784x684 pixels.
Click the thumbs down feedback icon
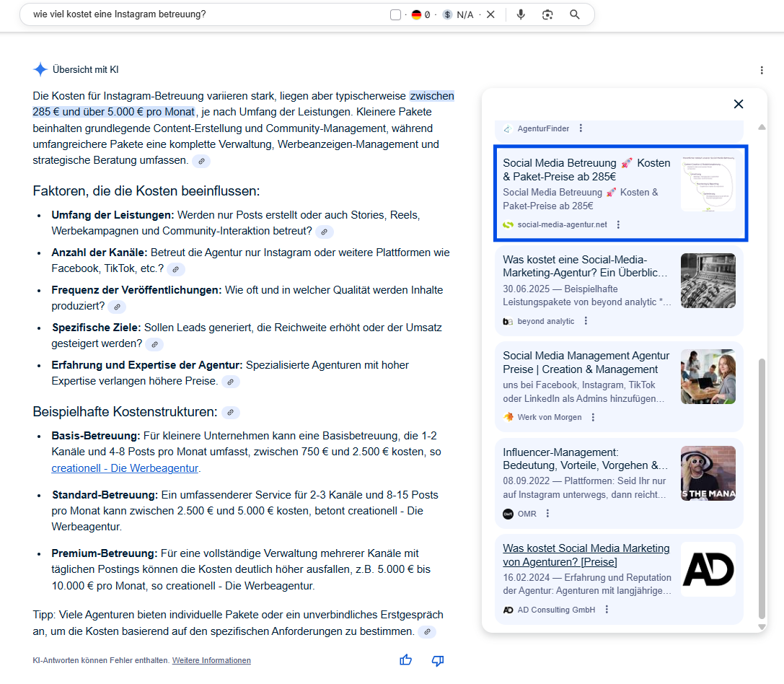coord(438,660)
